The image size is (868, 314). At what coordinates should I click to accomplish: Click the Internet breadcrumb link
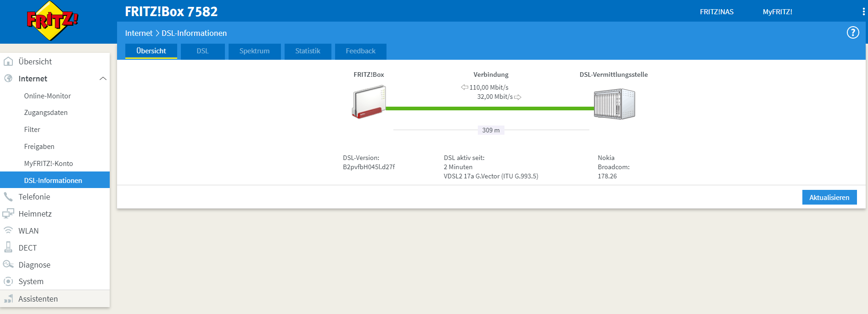tap(139, 33)
